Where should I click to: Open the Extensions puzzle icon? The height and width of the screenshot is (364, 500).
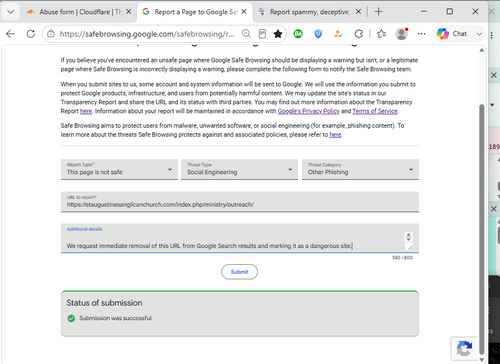pos(359,34)
